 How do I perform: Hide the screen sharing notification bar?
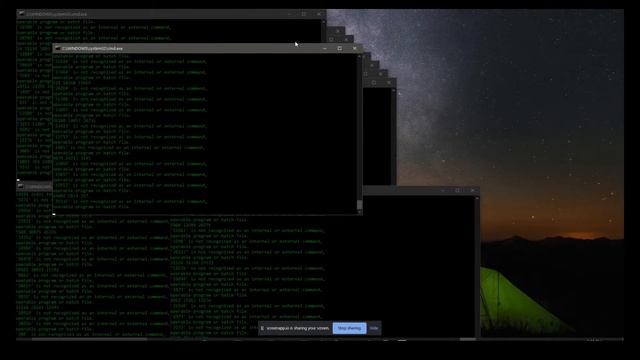pyautogui.click(x=374, y=328)
